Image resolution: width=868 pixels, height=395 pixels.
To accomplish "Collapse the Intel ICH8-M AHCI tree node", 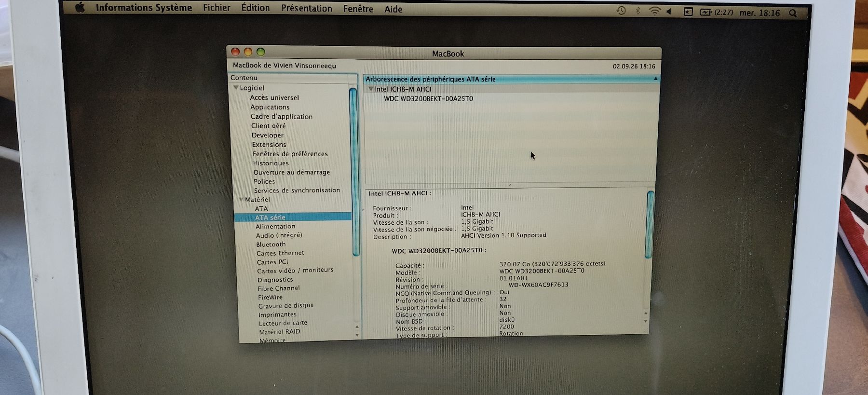I will coord(370,89).
